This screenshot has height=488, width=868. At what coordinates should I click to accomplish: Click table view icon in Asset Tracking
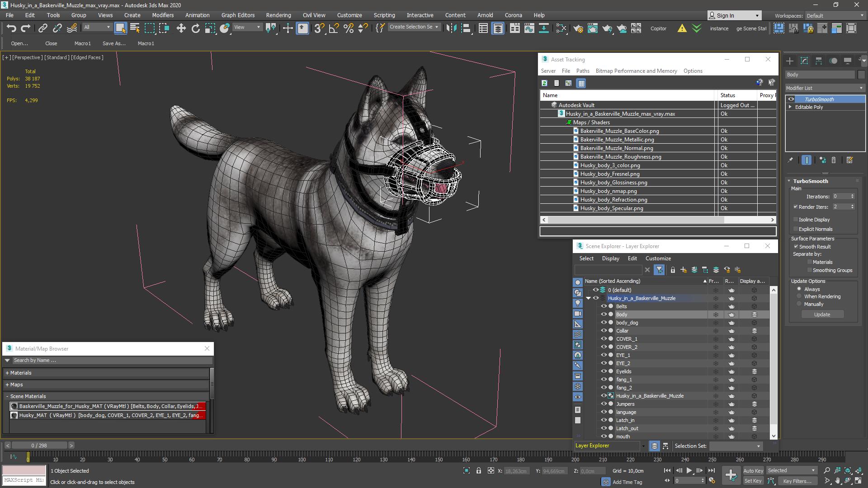[581, 83]
